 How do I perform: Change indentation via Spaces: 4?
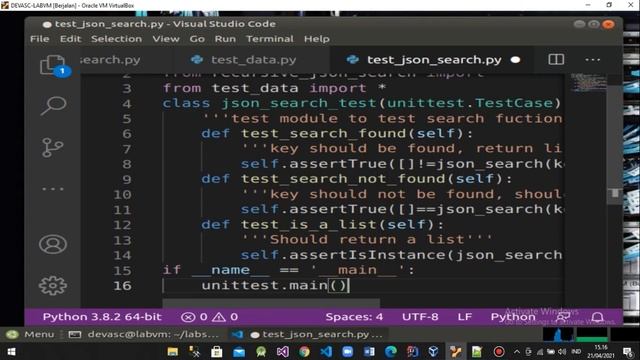tap(354, 317)
